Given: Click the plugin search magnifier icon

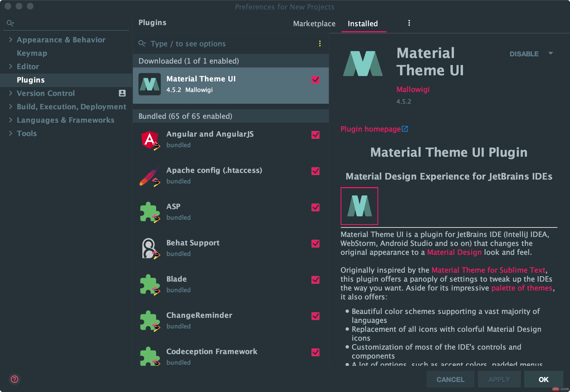Looking at the screenshot, I should point(142,43).
